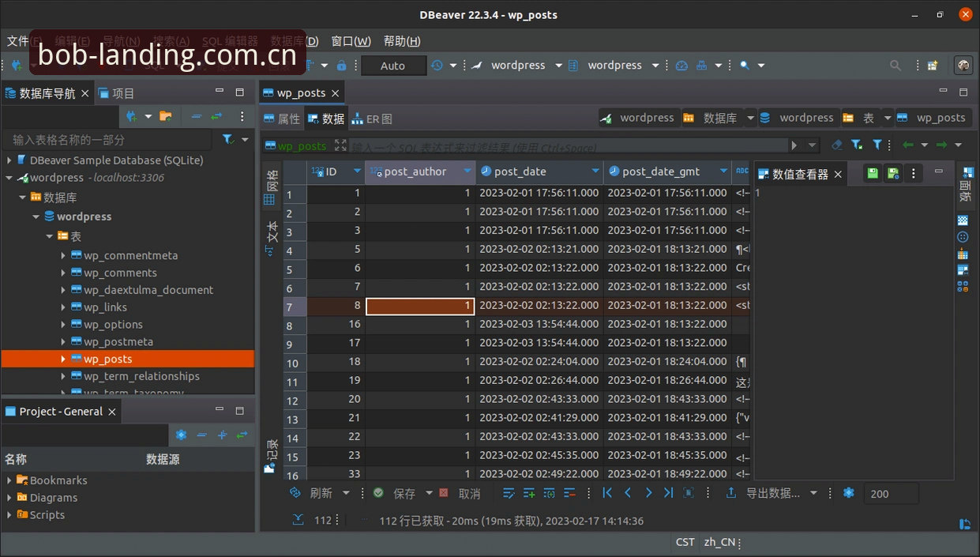
Task: Click the 刷新 refresh button
Action: click(x=313, y=493)
